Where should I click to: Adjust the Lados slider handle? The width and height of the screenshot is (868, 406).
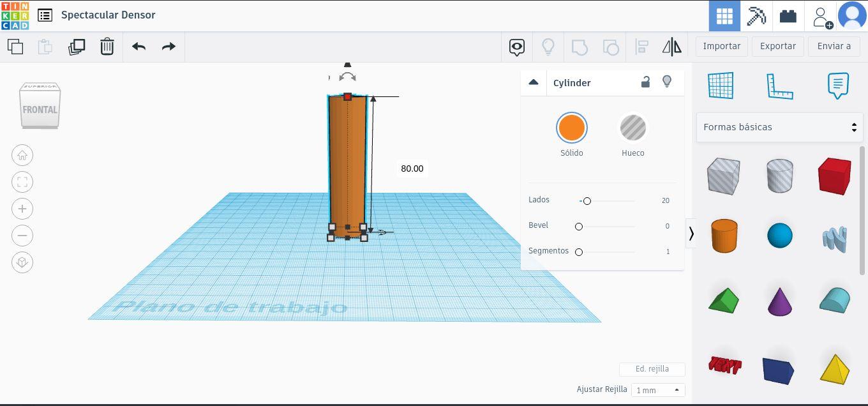click(587, 201)
